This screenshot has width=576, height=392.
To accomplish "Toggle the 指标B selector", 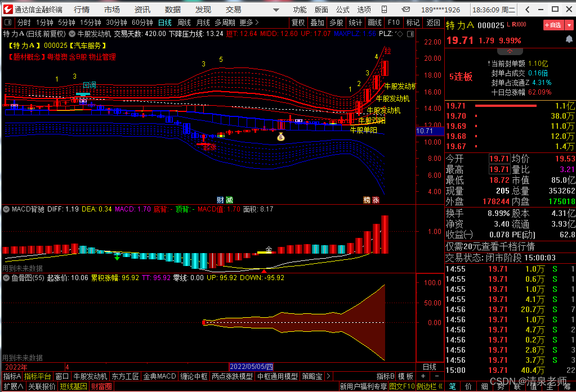I will 385,376.
